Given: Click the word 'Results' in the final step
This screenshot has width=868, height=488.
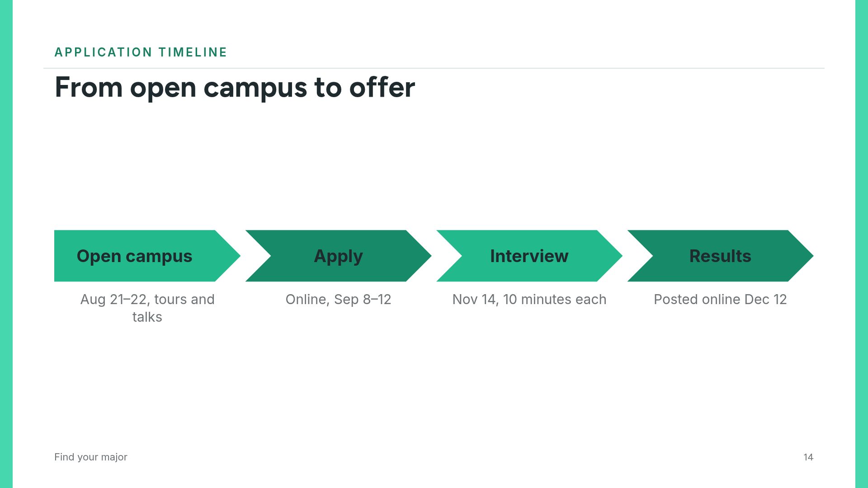Looking at the screenshot, I should coord(720,256).
